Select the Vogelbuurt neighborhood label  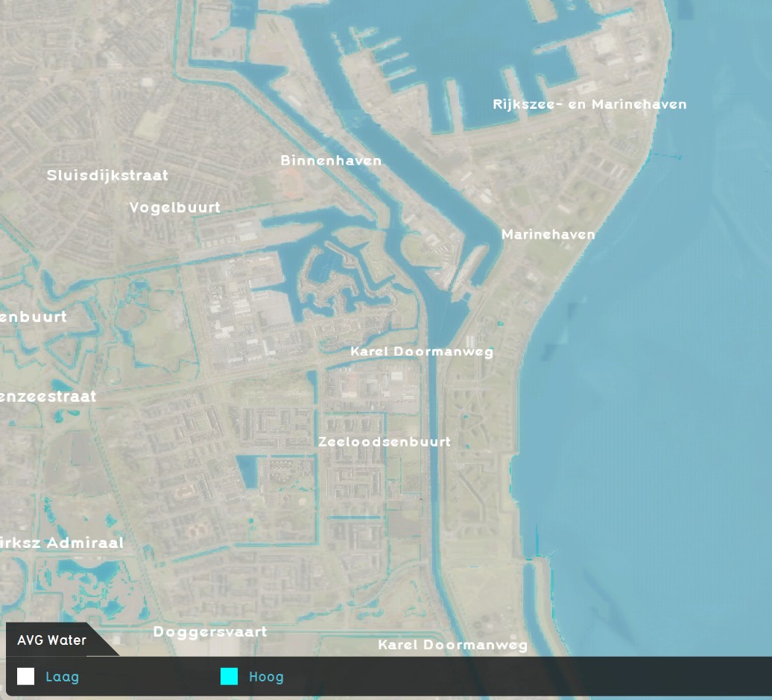pos(175,207)
